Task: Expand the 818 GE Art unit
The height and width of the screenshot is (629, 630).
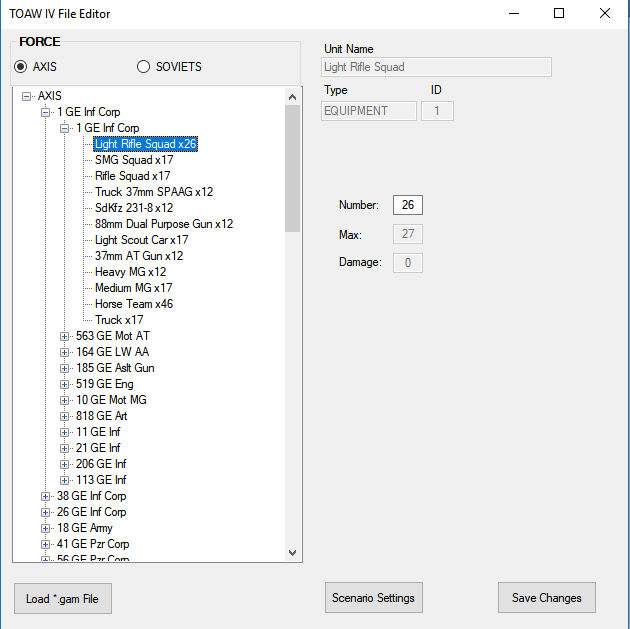Action: point(64,416)
